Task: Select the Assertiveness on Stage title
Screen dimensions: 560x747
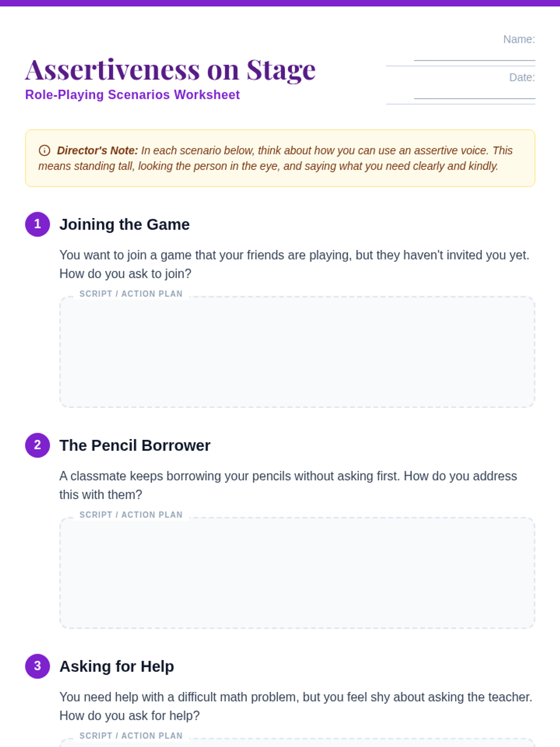Action: [x=170, y=70]
